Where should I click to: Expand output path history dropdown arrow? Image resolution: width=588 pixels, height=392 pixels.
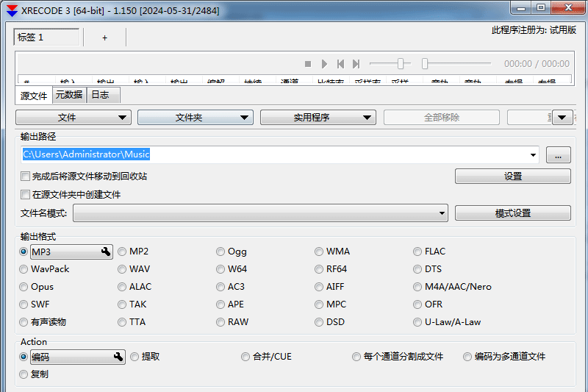pos(533,155)
